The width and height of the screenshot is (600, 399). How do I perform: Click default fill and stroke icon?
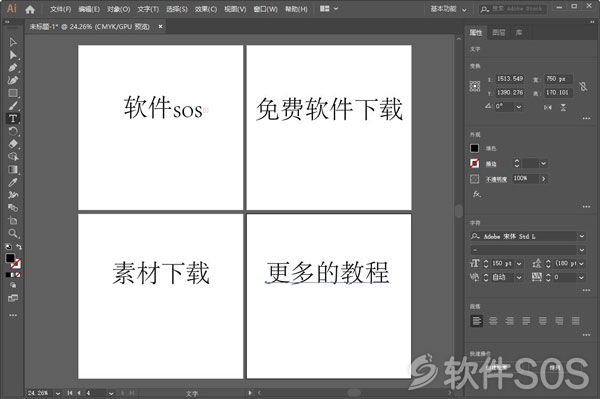(x=8, y=247)
